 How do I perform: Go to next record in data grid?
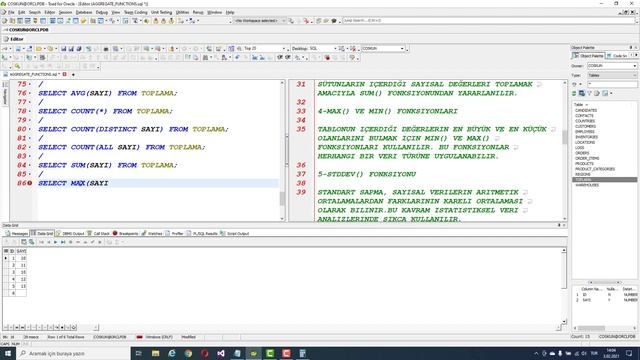(x=56, y=242)
